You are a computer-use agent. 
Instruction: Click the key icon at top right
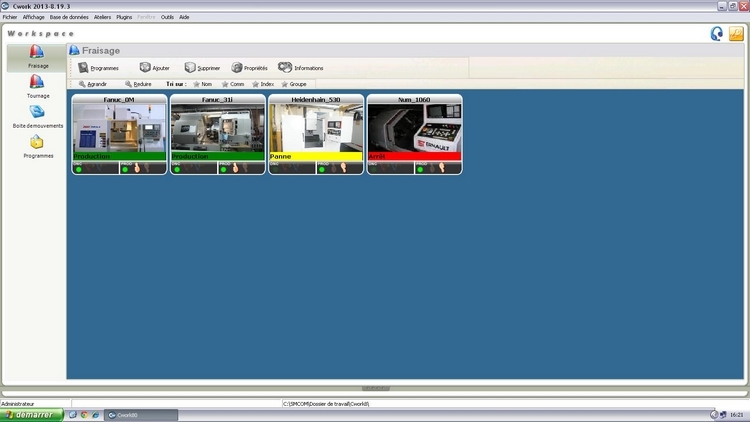pos(736,33)
